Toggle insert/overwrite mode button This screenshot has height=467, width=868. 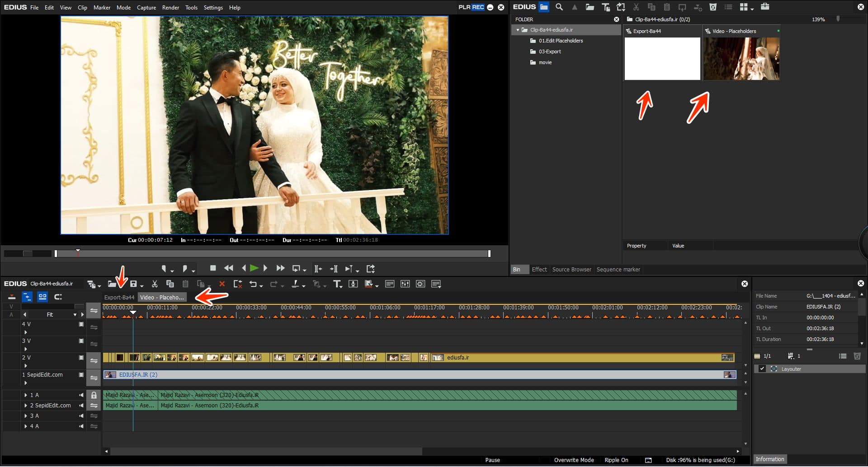(12, 297)
